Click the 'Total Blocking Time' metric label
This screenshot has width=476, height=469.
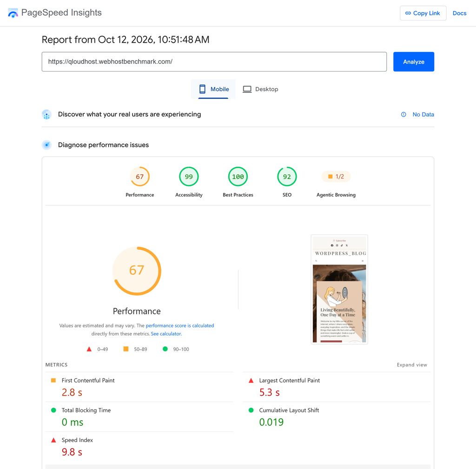click(86, 410)
